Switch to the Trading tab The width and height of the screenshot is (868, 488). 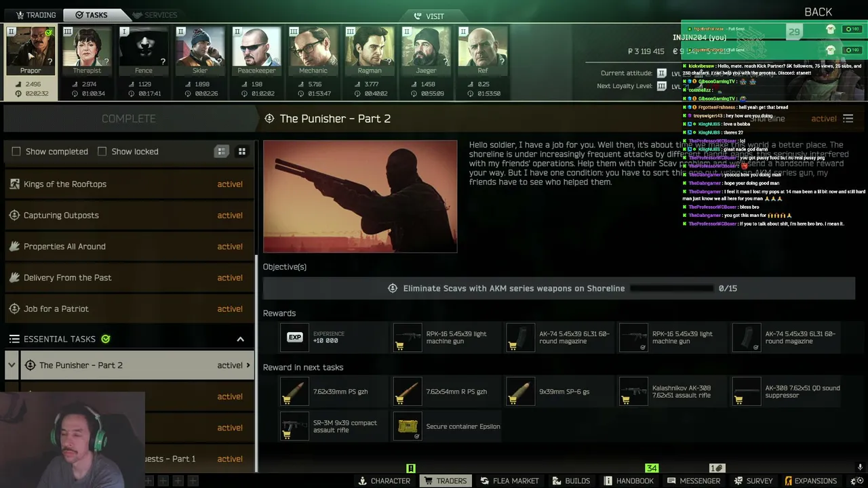pyautogui.click(x=36, y=15)
